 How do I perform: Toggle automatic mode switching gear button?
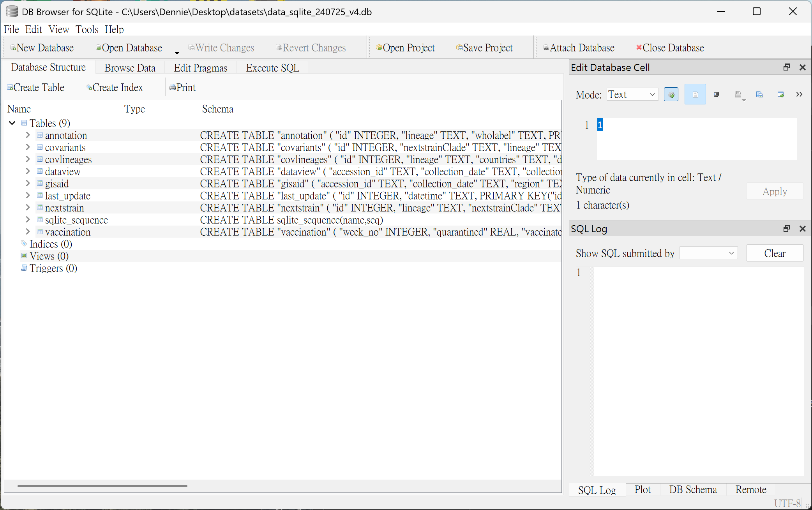pyautogui.click(x=671, y=95)
